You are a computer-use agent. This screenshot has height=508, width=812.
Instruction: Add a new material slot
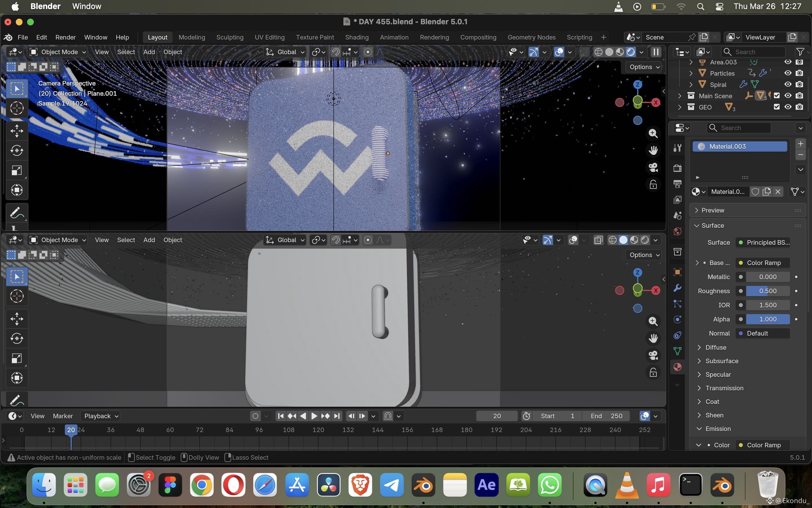click(x=801, y=144)
